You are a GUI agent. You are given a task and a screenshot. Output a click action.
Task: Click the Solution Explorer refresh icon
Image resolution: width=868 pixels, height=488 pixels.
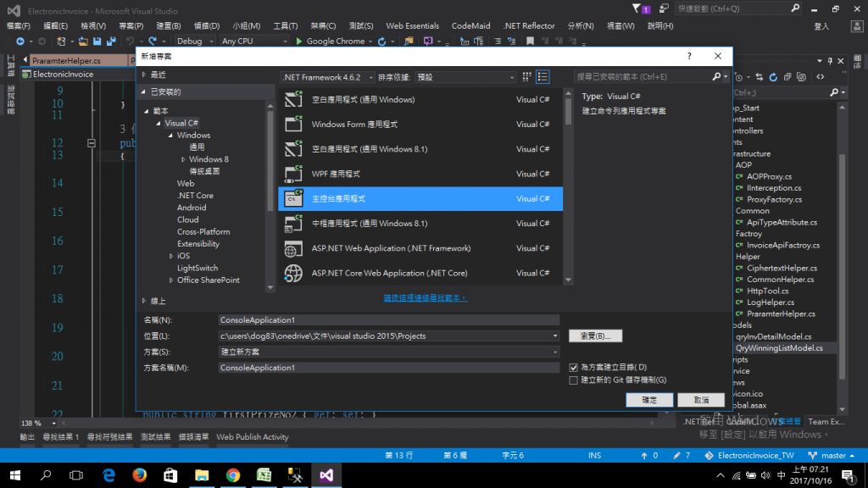[773, 77]
